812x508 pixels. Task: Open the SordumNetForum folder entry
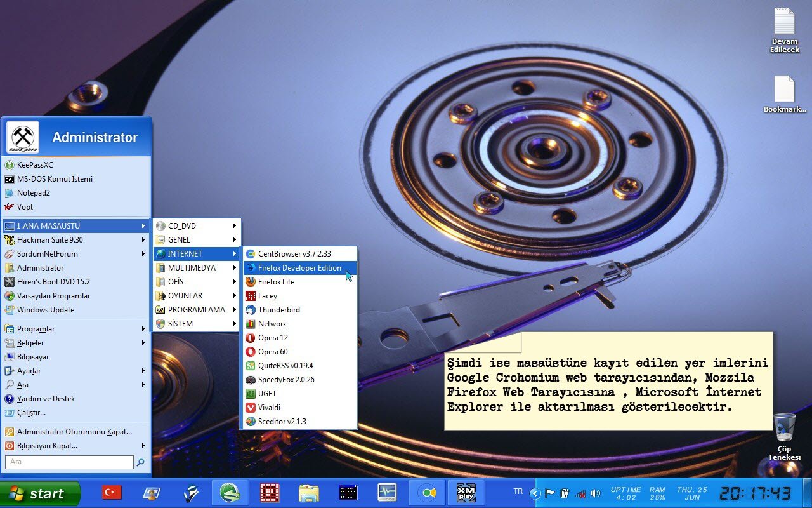click(x=76, y=254)
